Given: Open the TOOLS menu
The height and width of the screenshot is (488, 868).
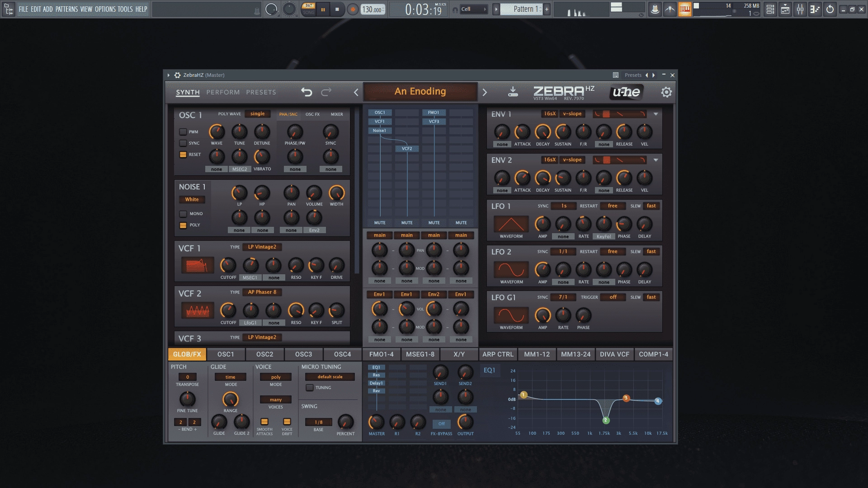Looking at the screenshot, I should point(125,9).
